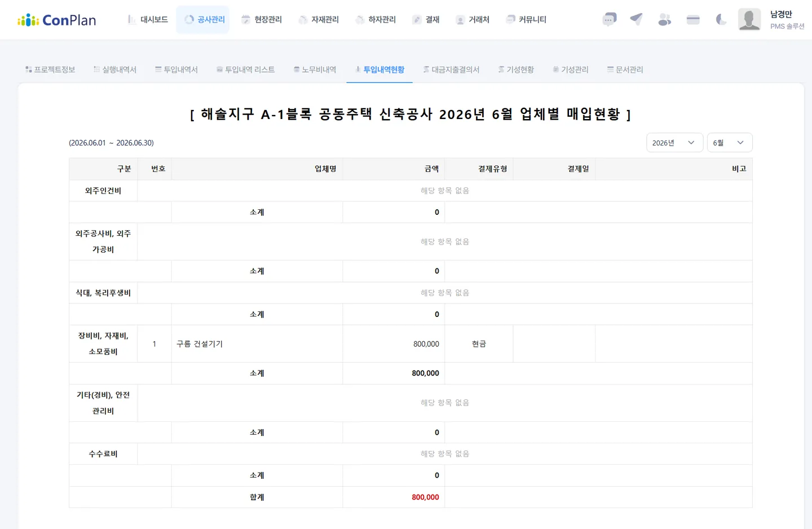Open 거래처 menu
The width and height of the screenshot is (812, 529).
pos(473,20)
